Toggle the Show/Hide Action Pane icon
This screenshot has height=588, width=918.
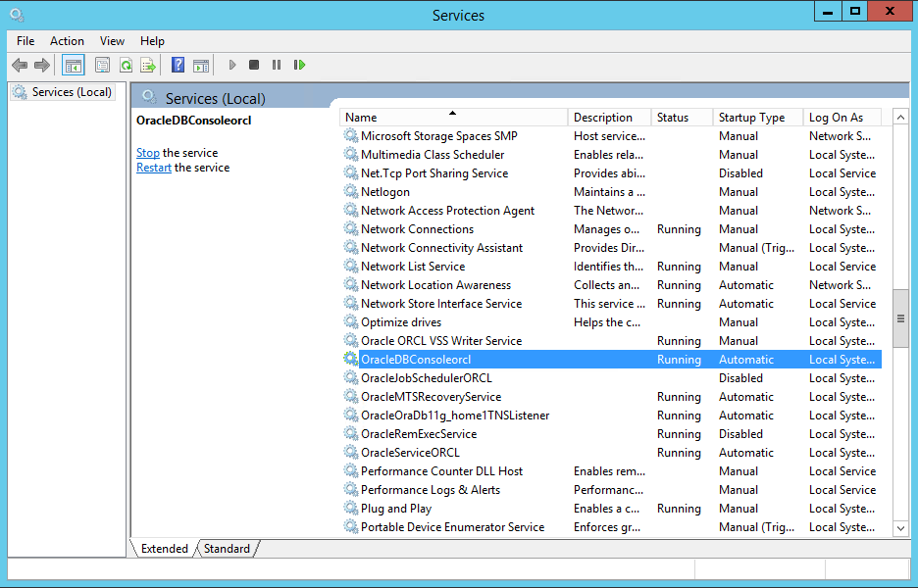201,65
